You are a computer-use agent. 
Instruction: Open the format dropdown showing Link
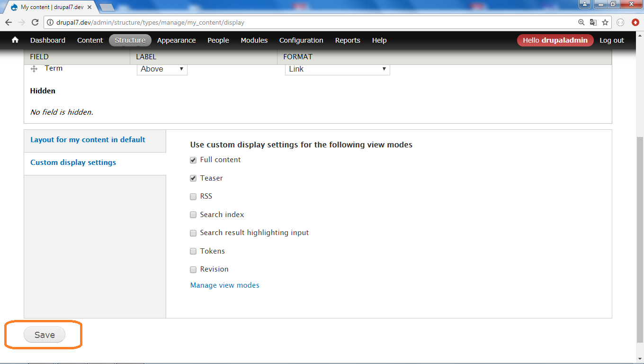[x=337, y=69]
